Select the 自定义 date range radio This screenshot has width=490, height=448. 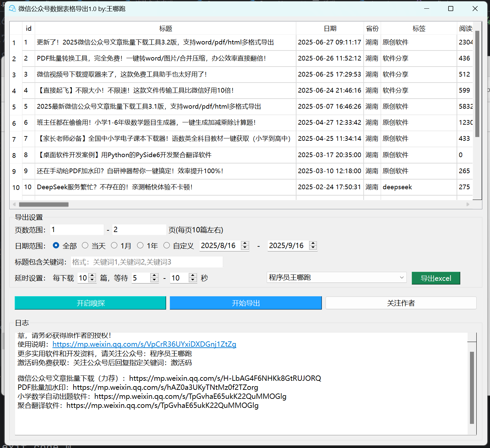click(x=166, y=245)
